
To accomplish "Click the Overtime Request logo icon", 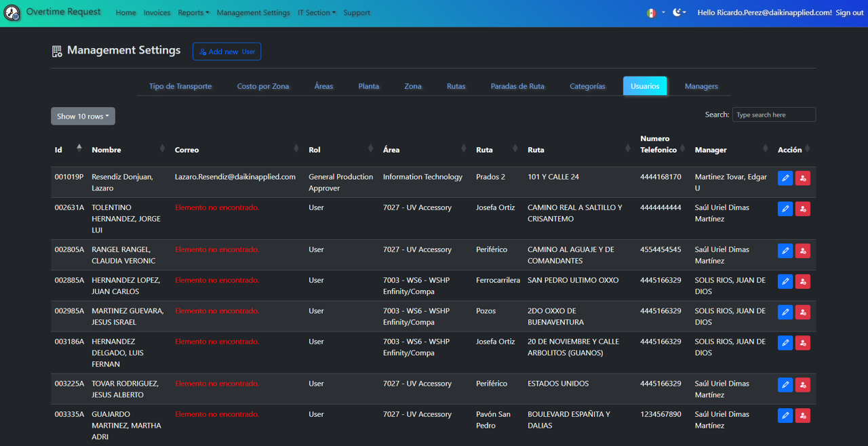I will point(12,13).
